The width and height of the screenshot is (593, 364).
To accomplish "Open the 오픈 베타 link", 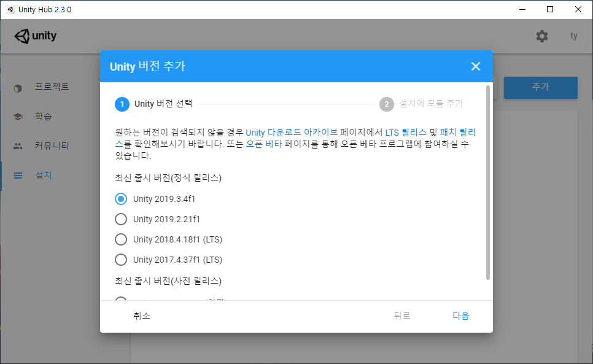I will (x=264, y=144).
